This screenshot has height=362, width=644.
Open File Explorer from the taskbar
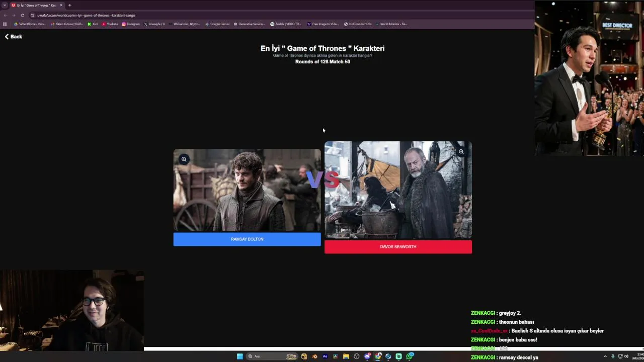coord(346,356)
